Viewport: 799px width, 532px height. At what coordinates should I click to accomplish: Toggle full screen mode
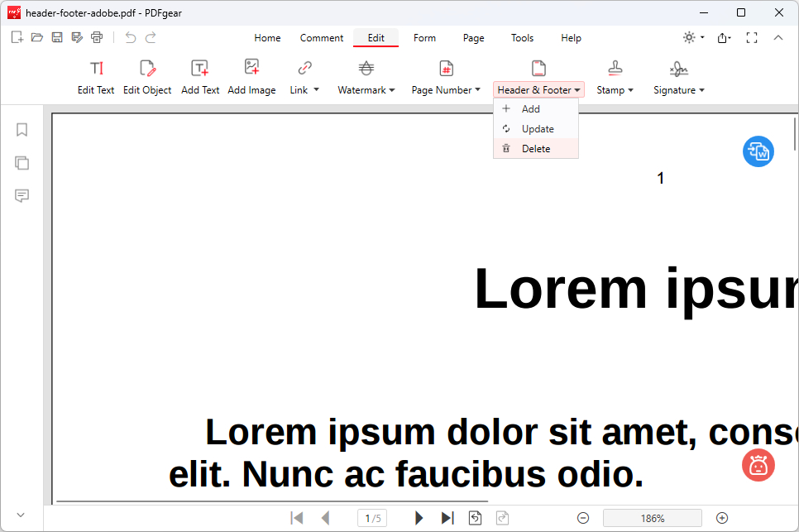coord(752,37)
